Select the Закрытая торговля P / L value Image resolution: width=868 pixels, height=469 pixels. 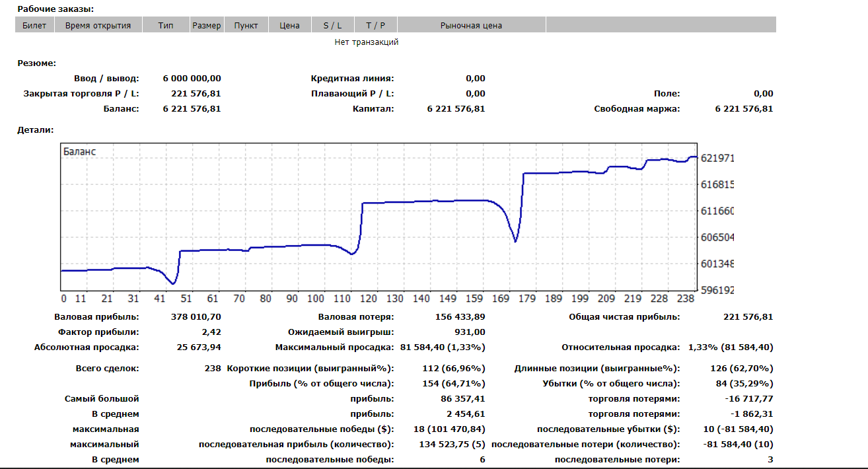point(196,94)
